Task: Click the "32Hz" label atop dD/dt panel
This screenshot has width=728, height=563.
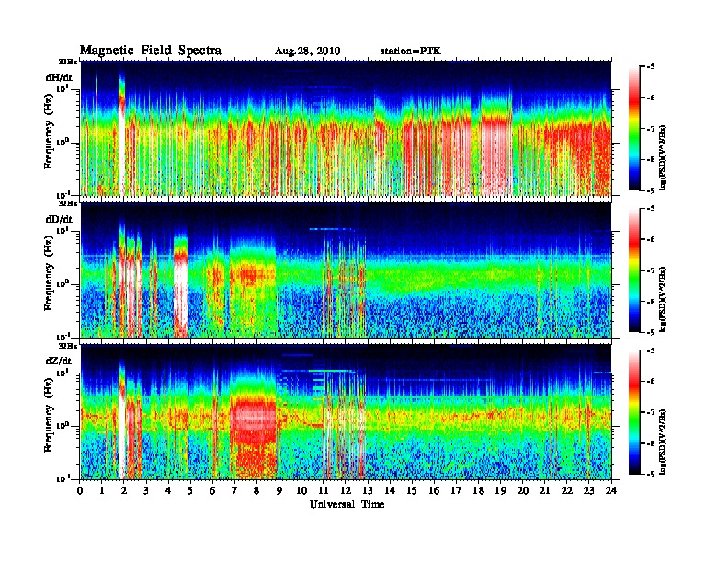Action: (68, 203)
